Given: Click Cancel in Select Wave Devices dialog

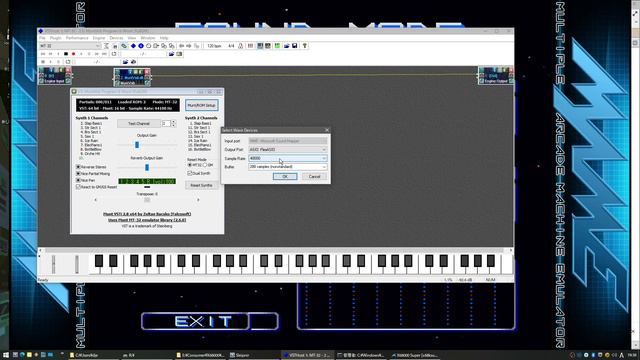Looking at the screenshot, I should click(x=314, y=176).
